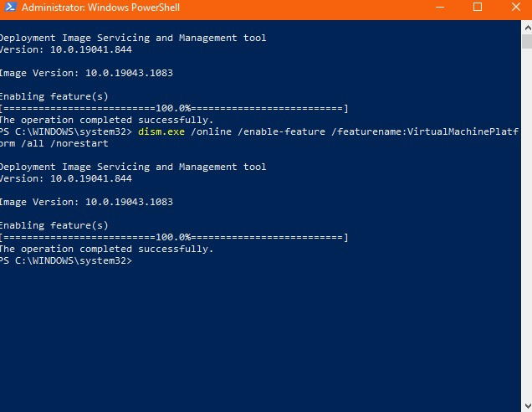The image size is (532, 412).
Task: Click the /enable-feature argument in the command
Action: click(x=282, y=131)
